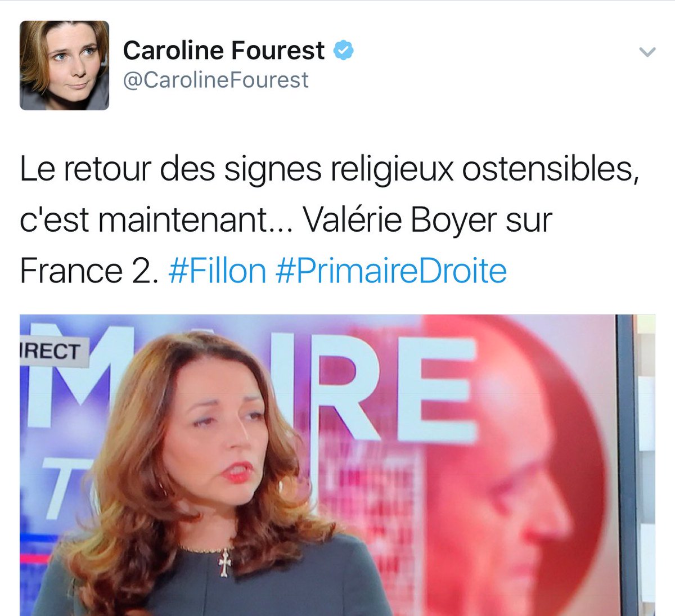Follow the #Fillon hashtag
675x616 pixels.
[x=217, y=271]
